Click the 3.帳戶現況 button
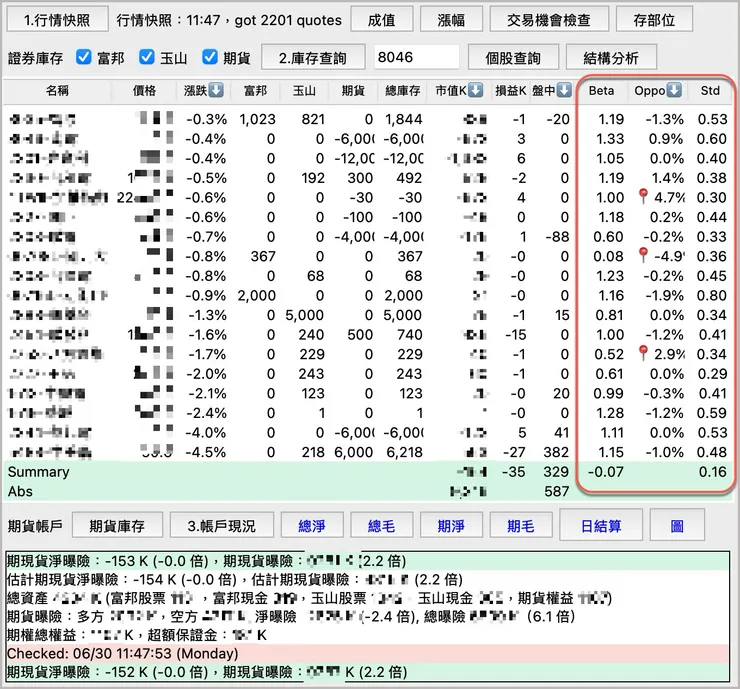Screen dimensions: 740x689 coord(222,526)
